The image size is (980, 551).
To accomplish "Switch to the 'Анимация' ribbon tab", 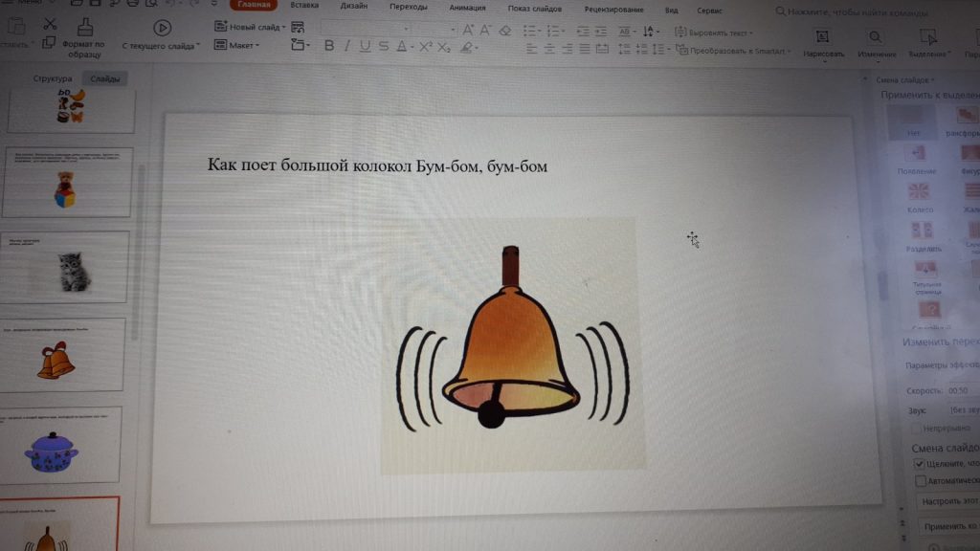I will pos(467,7).
